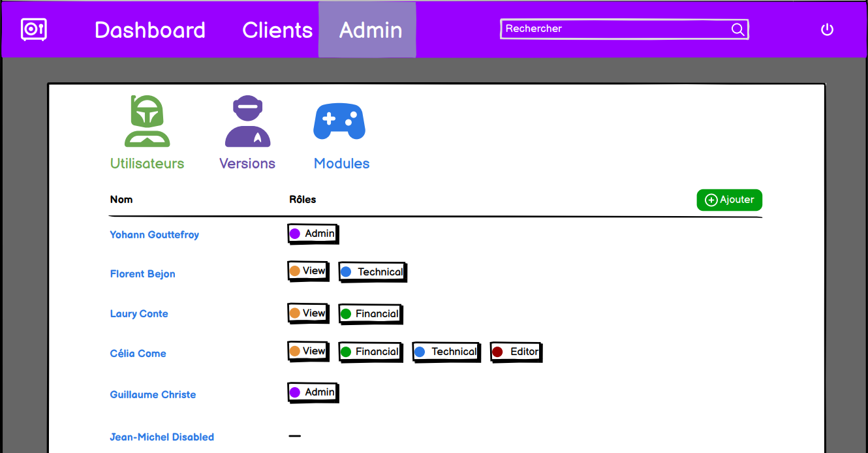Click the power logout icon

[x=827, y=29]
